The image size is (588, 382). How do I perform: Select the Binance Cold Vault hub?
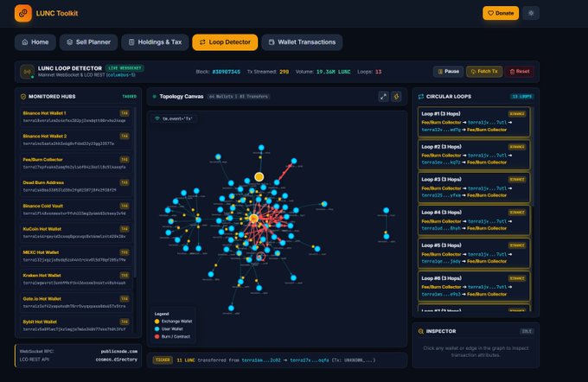click(75, 209)
